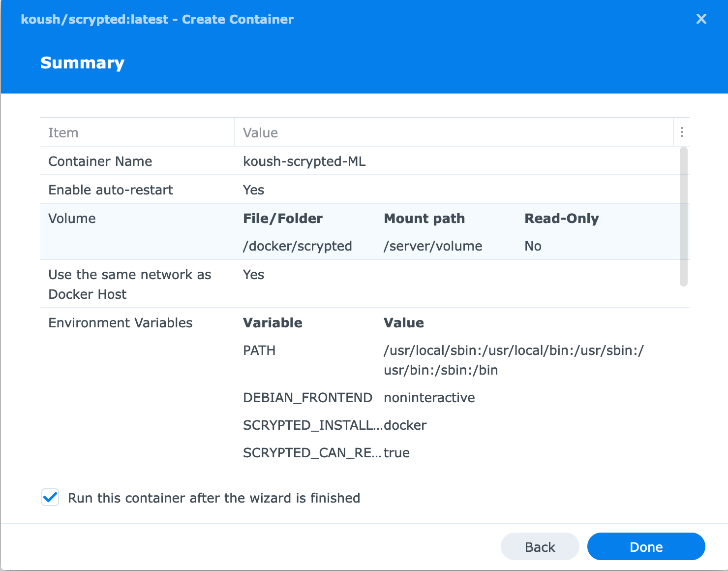Toggle the run container after wizard checkbox
Viewport: 728px width, 571px height.
point(50,498)
